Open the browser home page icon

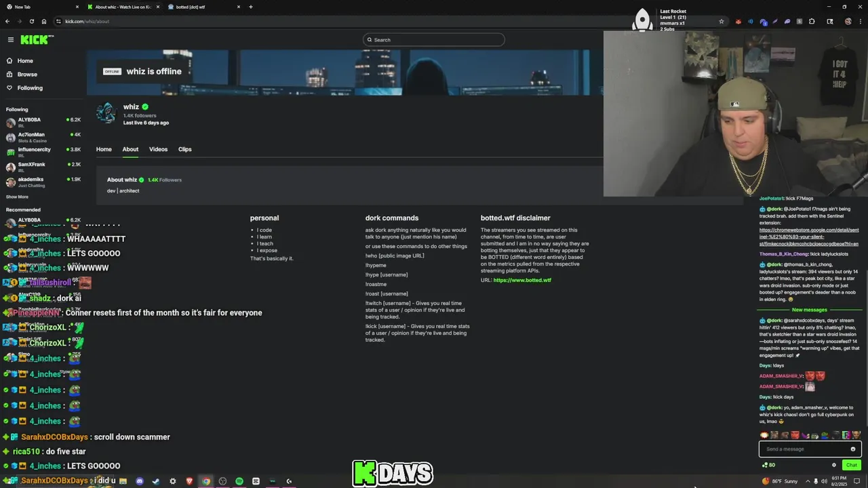point(43,21)
